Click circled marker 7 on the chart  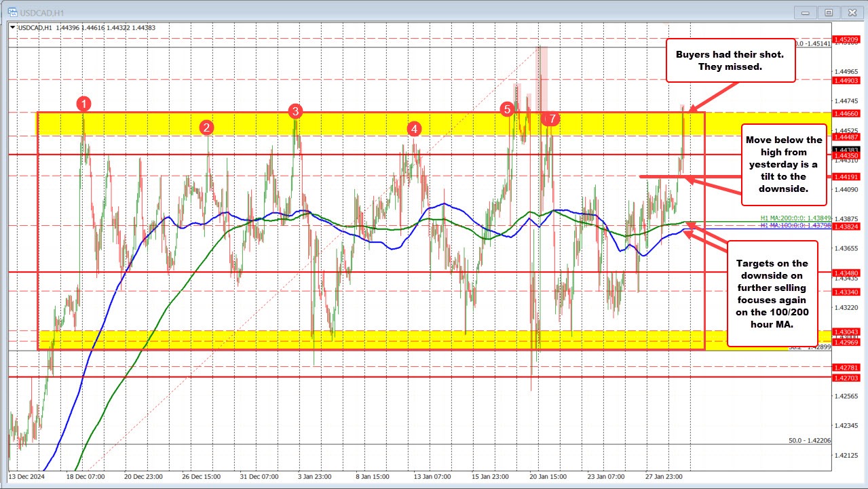(x=551, y=119)
